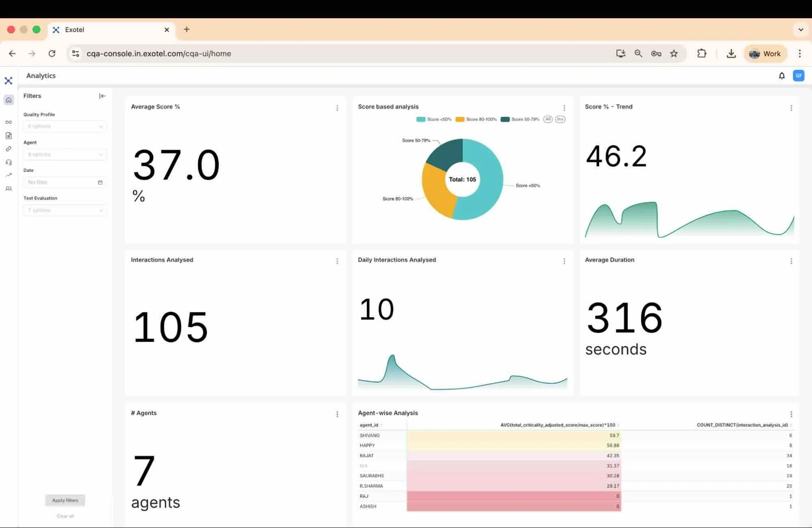Open Interactions Analysed card options menu
The height and width of the screenshot is (528, 812).
point(337,261)
